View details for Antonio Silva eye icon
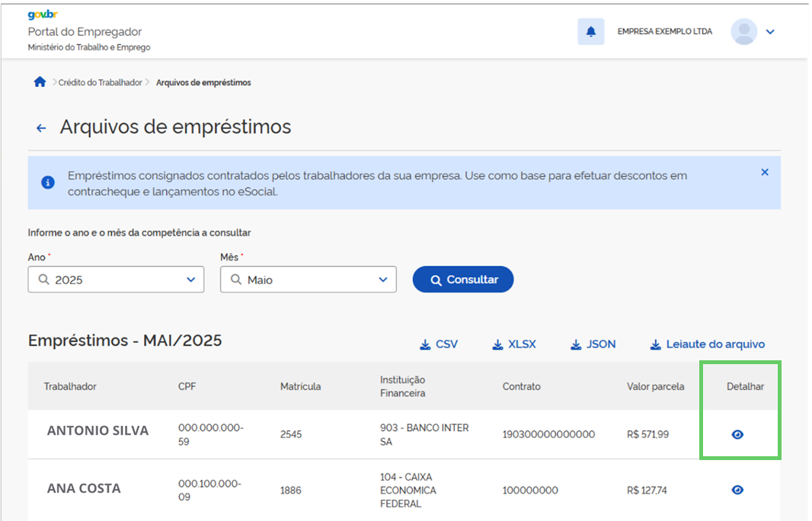Image resolution: width=812 pixels, height=521 pixels. point(737,434)
